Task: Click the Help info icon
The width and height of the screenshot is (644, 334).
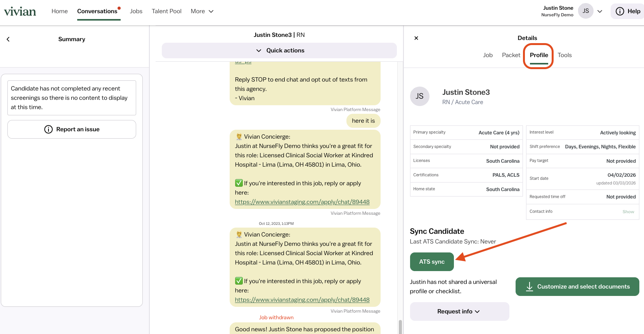Action: (x=620, y=11)
